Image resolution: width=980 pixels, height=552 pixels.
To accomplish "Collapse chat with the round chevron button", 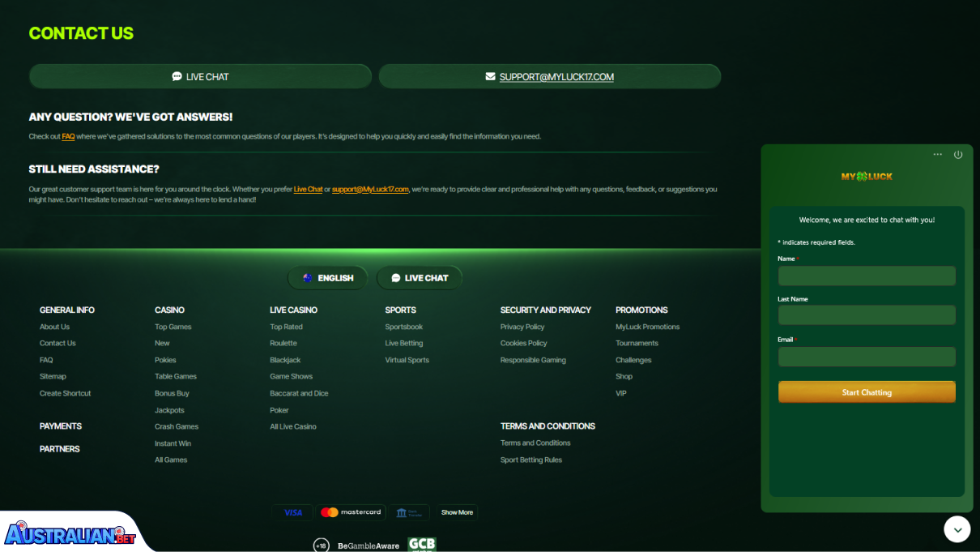I will (x=957, y=529).
